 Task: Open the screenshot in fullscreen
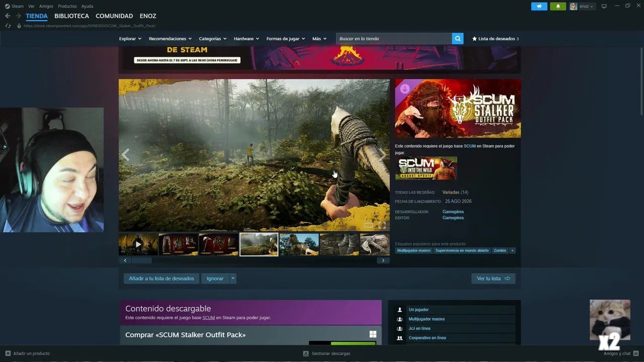[382, 225]
